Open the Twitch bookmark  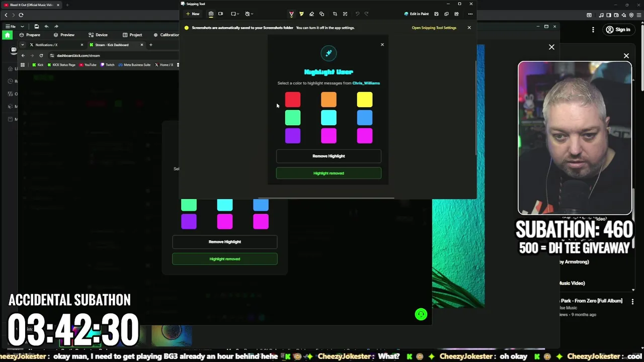(107, 65)
